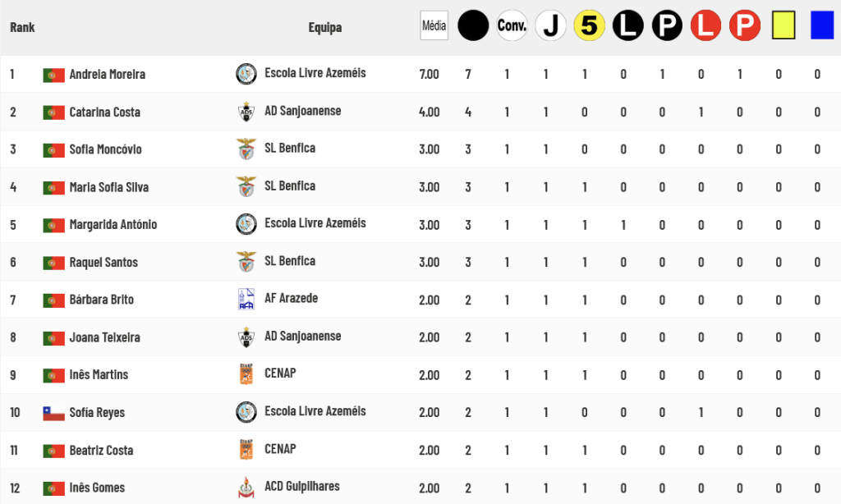The image size is (841, 504).
Task: Open Escola Livre Azeméis team for Margarida António
Action: coord(315,223)
